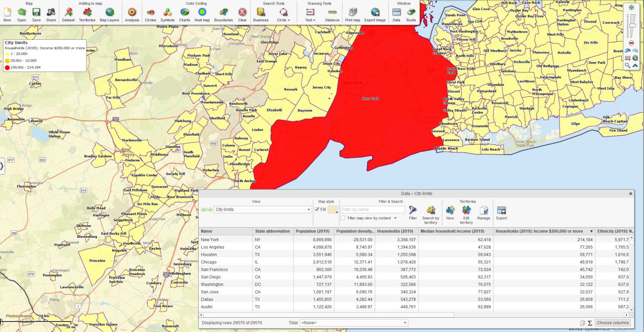Click the copy data icon

[x=582, y=323]
